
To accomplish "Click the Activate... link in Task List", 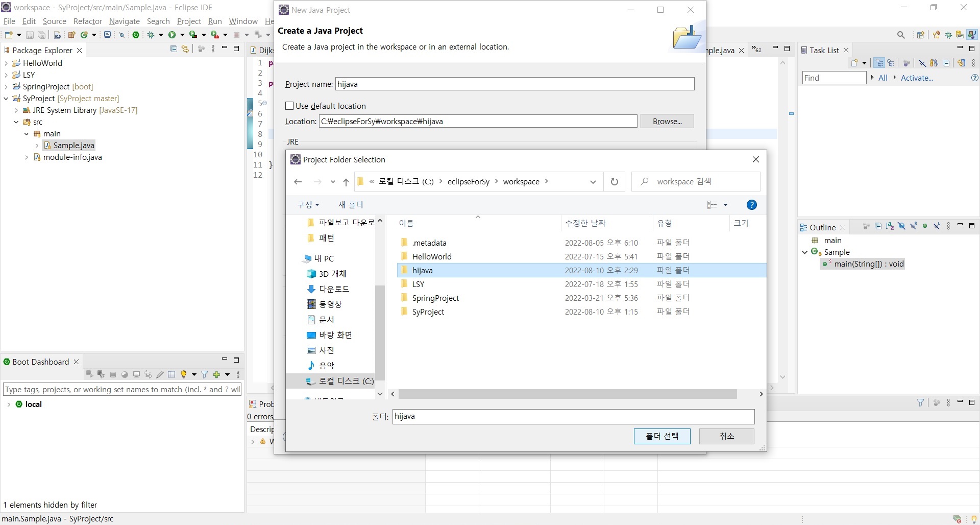I will click(x=917, y=78).
